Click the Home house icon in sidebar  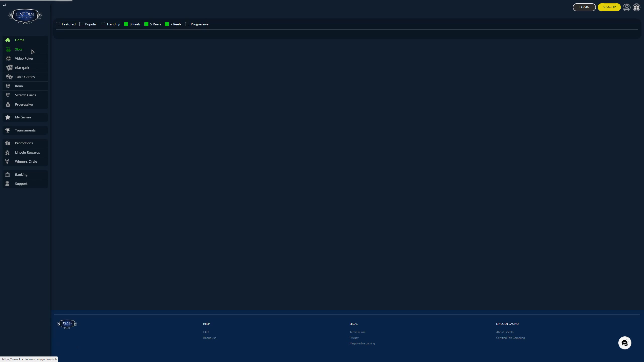pos(8,40)
